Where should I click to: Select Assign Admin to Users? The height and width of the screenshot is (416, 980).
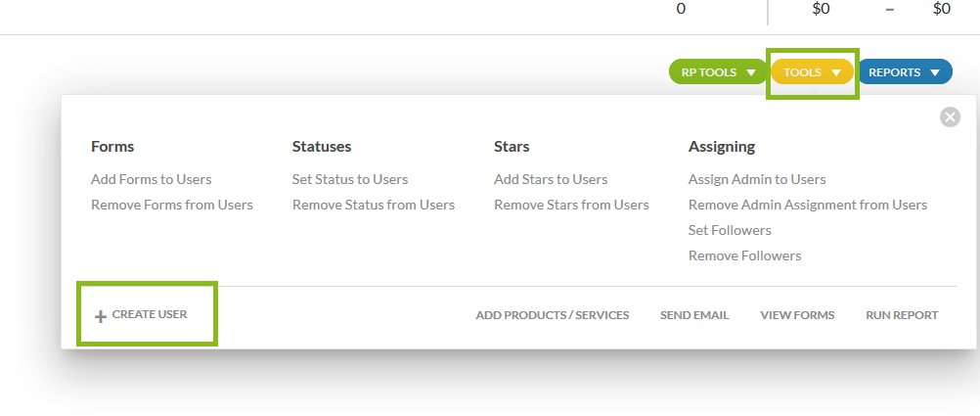click(x=757, y=179)
